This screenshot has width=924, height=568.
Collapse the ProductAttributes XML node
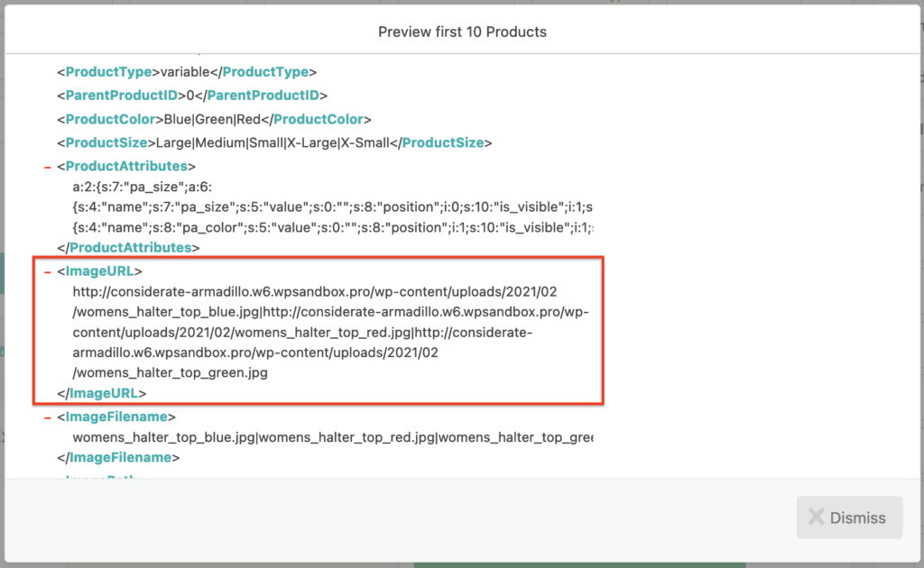coord(46,167)
